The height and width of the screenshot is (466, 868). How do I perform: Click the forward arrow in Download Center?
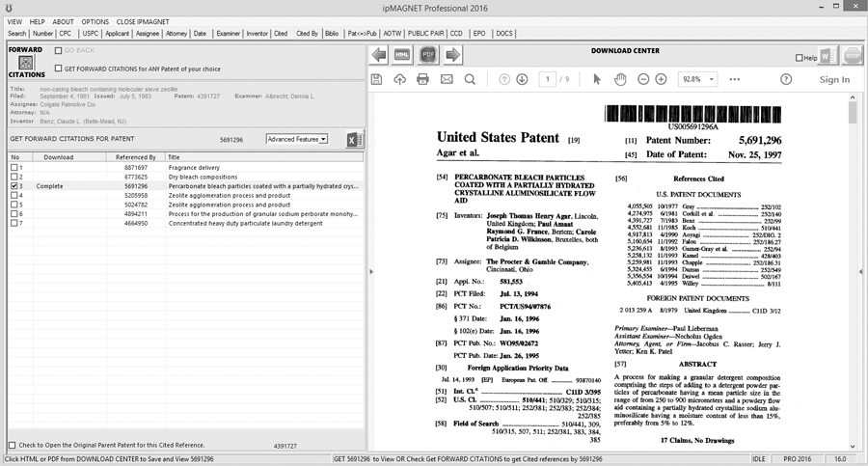(453, 55)
